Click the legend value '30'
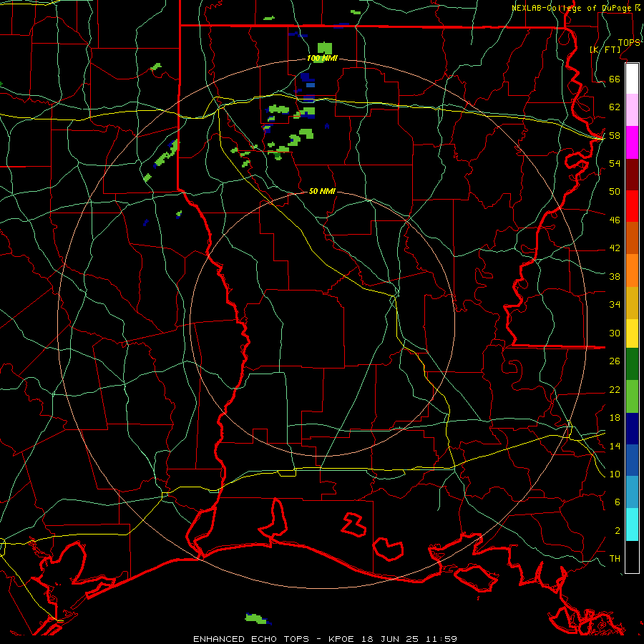This screenshot has width=644, height=644. [615, 333]
